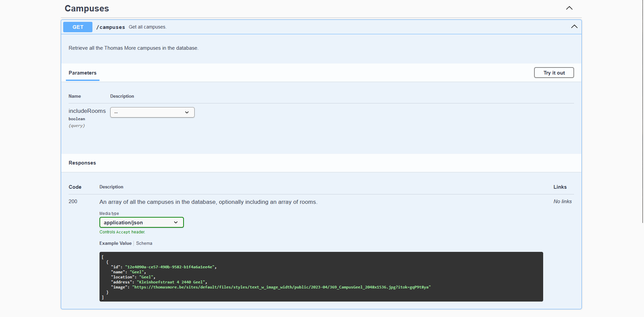Click the Responses section header
644x317 pixels.
(82, 163)
